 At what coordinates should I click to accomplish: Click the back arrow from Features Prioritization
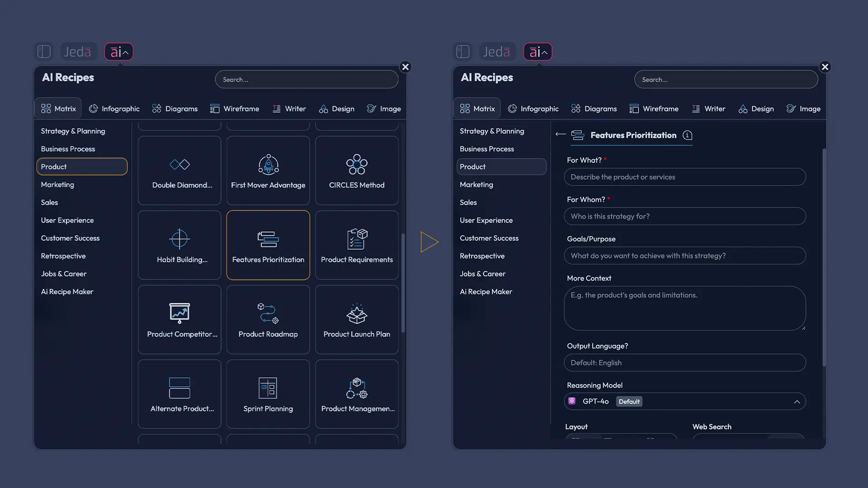click(x=560, y=134)
